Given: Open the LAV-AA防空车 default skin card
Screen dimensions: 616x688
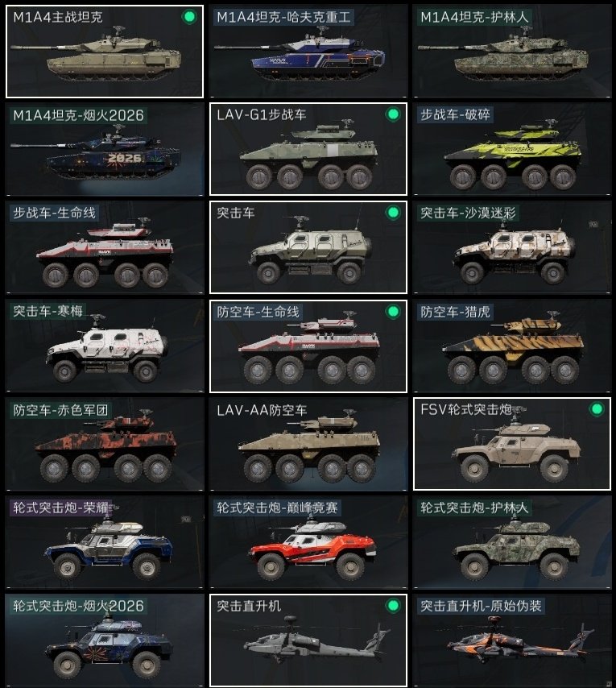Looking at the screenshot, I should 308,444.
